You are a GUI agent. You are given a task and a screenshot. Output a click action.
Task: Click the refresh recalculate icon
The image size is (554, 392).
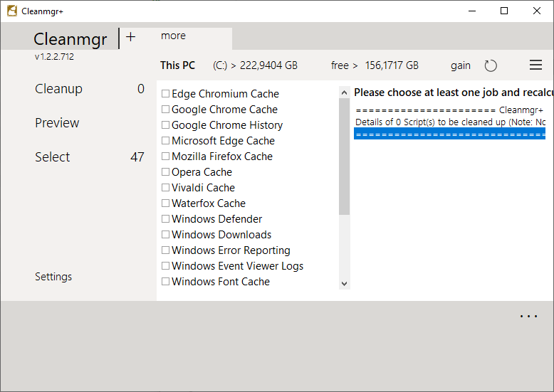tap(491, 65)
